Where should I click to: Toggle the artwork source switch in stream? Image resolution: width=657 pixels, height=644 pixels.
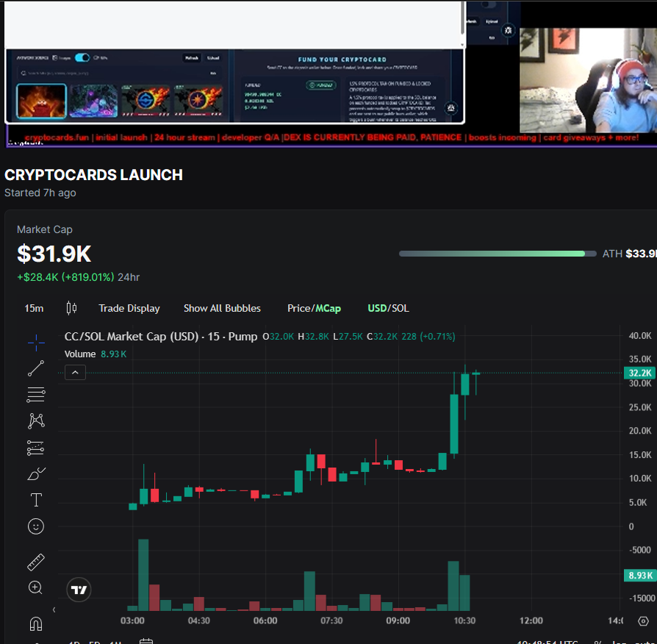pyautogui.click(x=82, y=57)
